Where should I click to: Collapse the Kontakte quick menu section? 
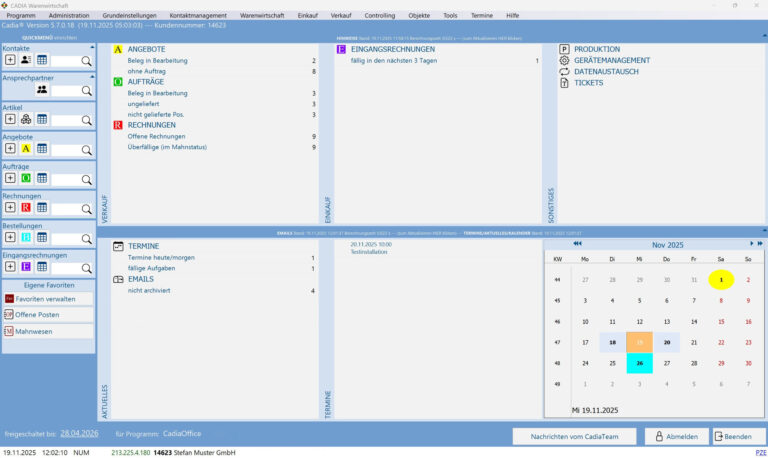point(92,47)
